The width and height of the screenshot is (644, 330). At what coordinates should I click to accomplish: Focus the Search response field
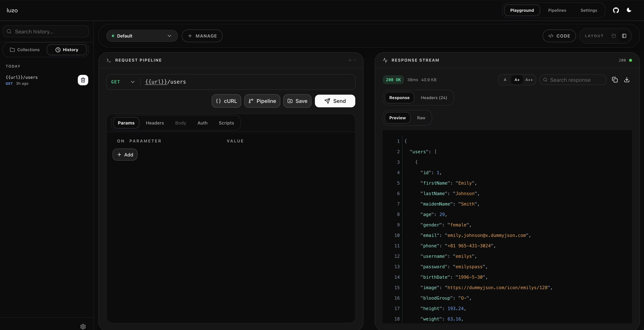(573, 80)
